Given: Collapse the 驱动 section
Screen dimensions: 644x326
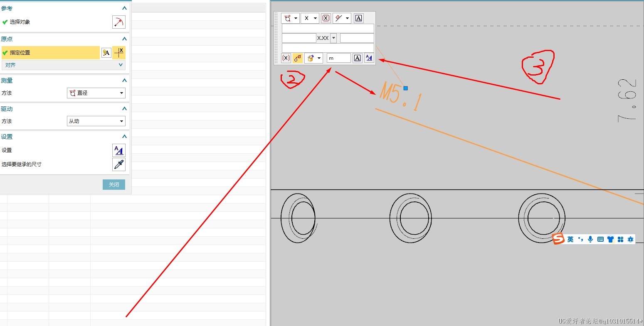Looking at the screenshot, I should tap(124, 109).
